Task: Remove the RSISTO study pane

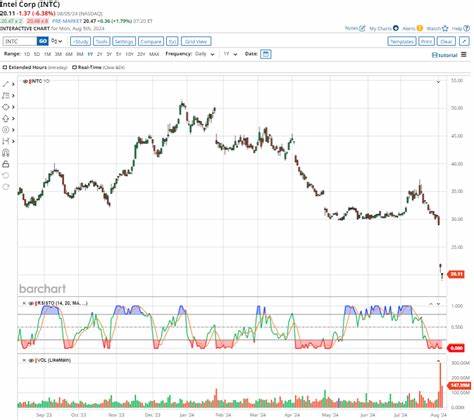Action: [x=24, y=303]
